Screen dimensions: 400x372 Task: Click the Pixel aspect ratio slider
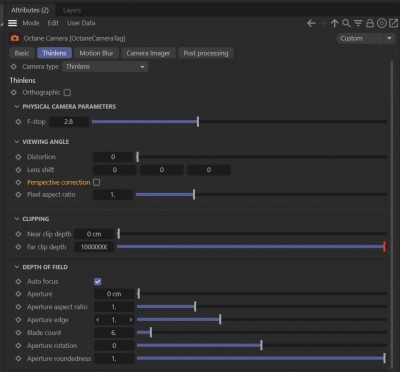coord(261,194)
